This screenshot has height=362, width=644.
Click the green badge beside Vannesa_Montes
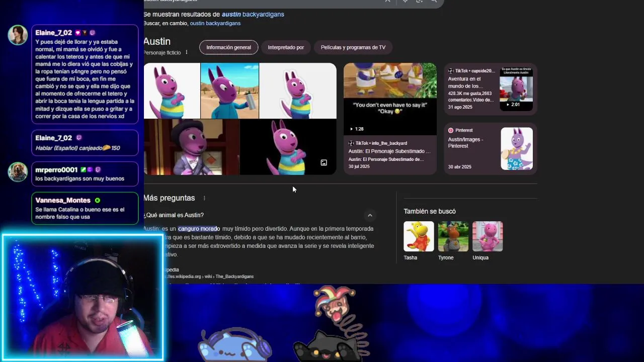pyautogui.click(x=98, y=200)
